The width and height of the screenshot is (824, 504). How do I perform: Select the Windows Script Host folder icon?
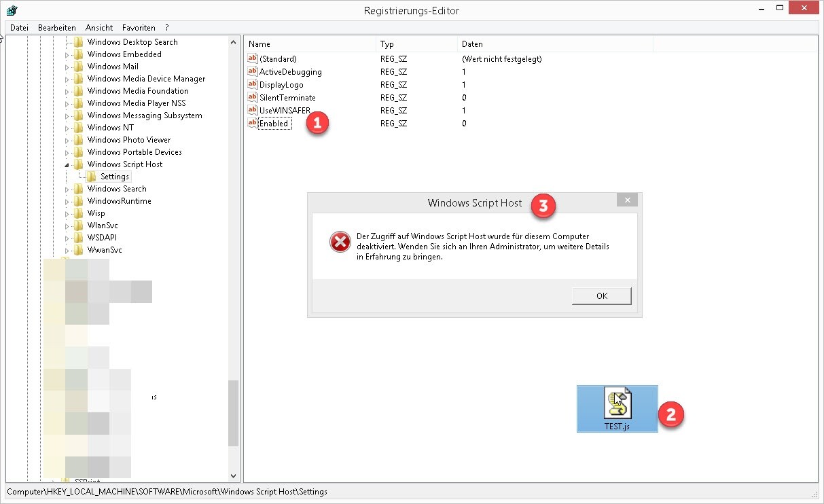(x=79, y=164)
